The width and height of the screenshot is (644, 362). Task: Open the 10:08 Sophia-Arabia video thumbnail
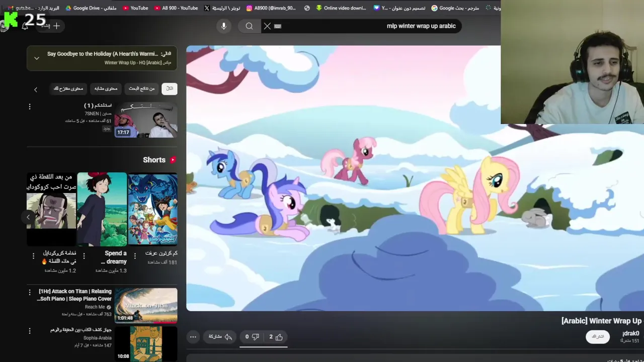coord(146,344)
